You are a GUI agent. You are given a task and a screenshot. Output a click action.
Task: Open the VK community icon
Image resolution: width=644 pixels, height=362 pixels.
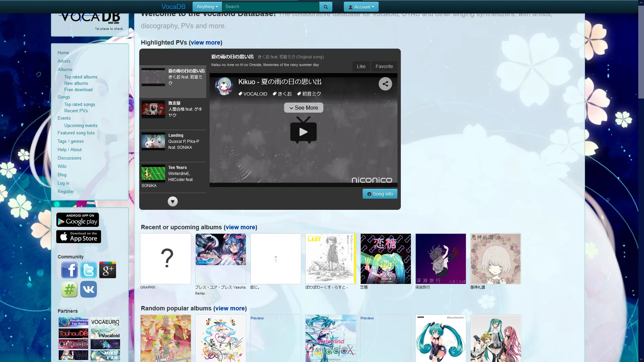click(89, 289)
